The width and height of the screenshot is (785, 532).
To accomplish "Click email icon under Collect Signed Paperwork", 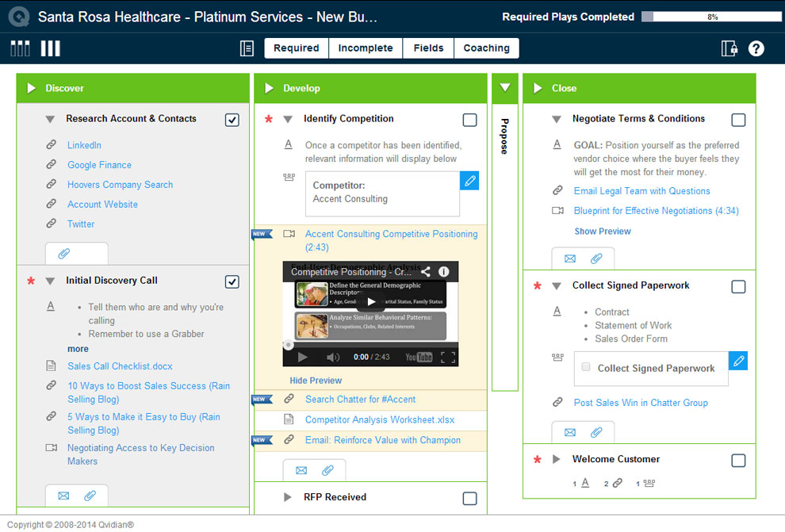I will tap(570, 432).
